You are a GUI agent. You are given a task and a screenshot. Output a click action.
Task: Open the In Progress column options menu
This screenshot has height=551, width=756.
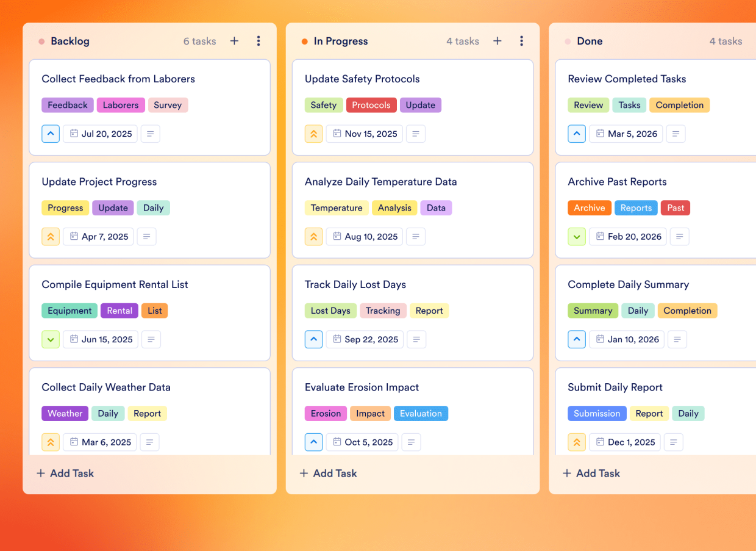click(x=522, y=41)
